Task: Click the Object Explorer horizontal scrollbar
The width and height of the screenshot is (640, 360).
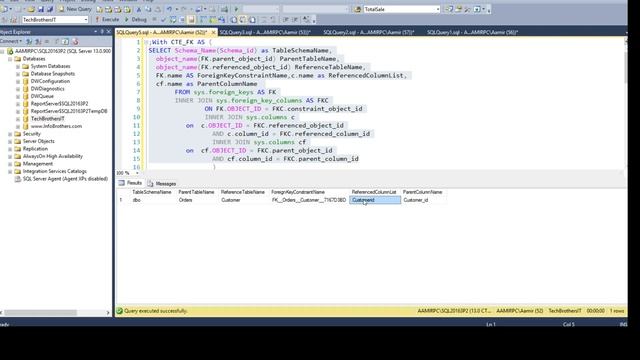Action: click(40, 313)
